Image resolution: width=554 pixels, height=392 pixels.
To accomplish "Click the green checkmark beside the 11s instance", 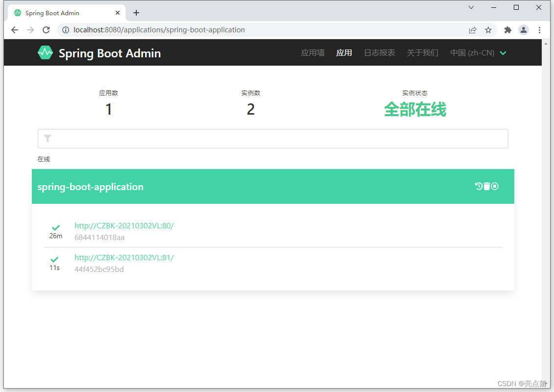I will [54, 259].
